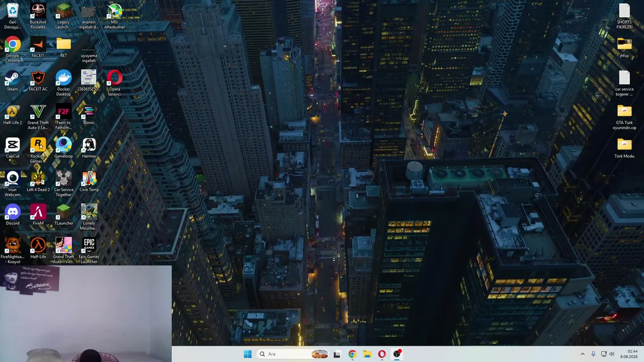Select the CapCut desktop shortcut

pyautogui.click(x=13, y=148)
